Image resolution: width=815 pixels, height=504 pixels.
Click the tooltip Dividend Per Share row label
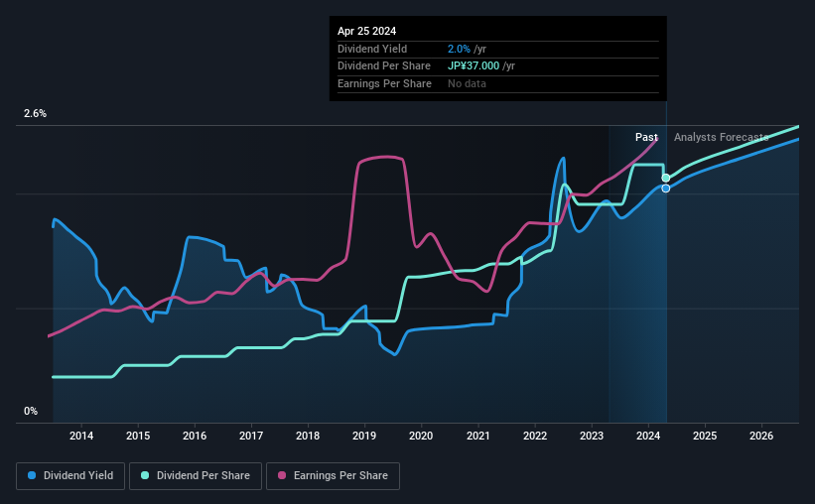[384, 66]
